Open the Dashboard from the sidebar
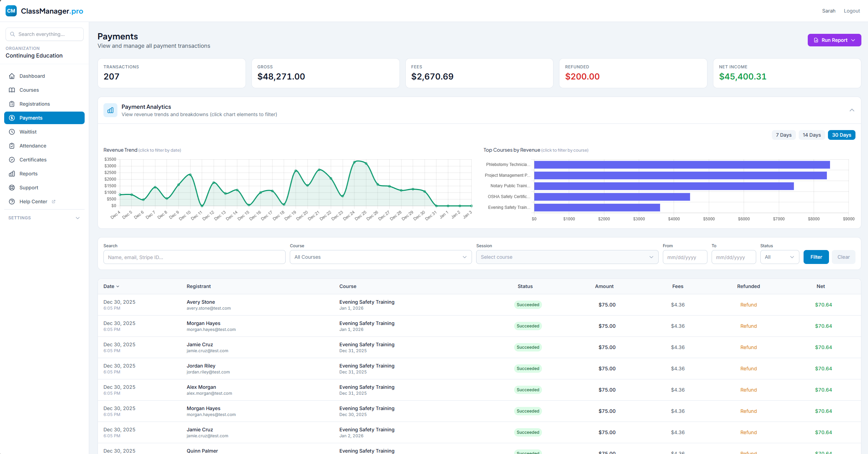The height and width of the screenshot is (454, 868). click(x=32, y=76)
